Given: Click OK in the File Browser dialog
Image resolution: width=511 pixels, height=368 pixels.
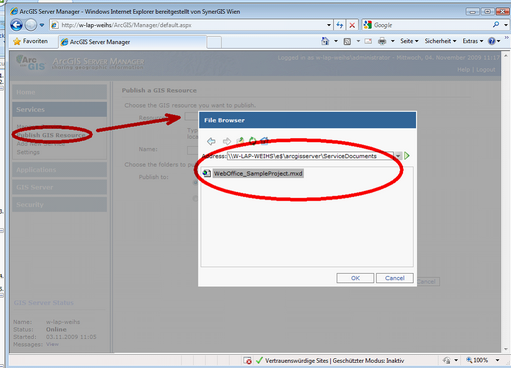Looking at the screenshot, I should point(355,278).
